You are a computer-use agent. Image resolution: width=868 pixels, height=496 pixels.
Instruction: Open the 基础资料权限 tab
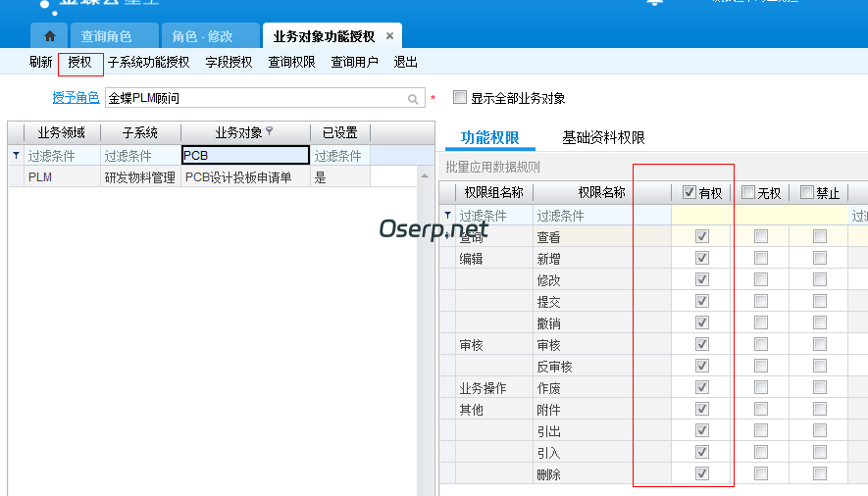tap(603, 137)
